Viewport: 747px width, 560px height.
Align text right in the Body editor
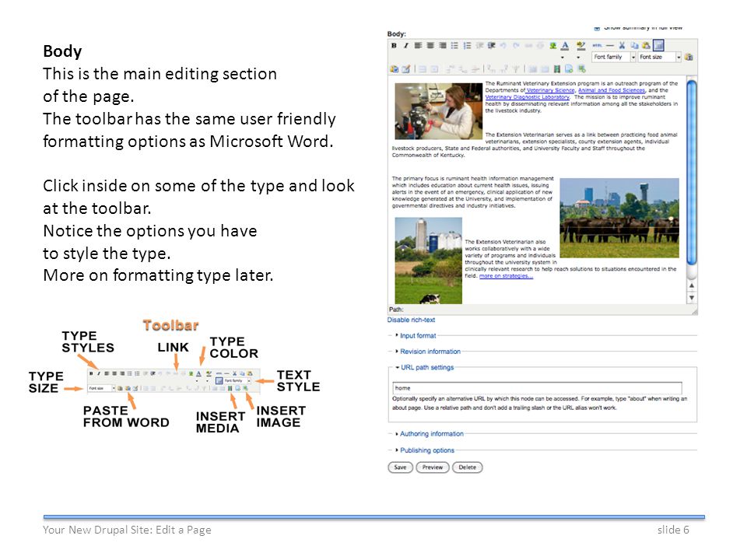tap(443, 46)
